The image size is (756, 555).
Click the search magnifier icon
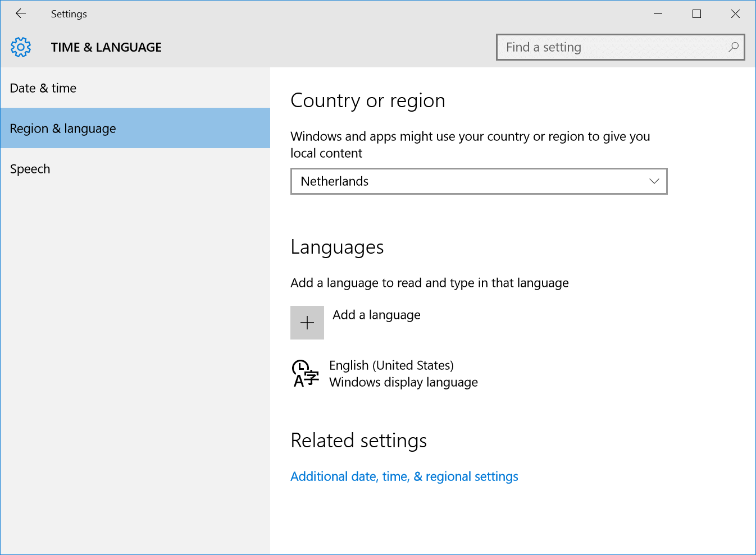733,47
